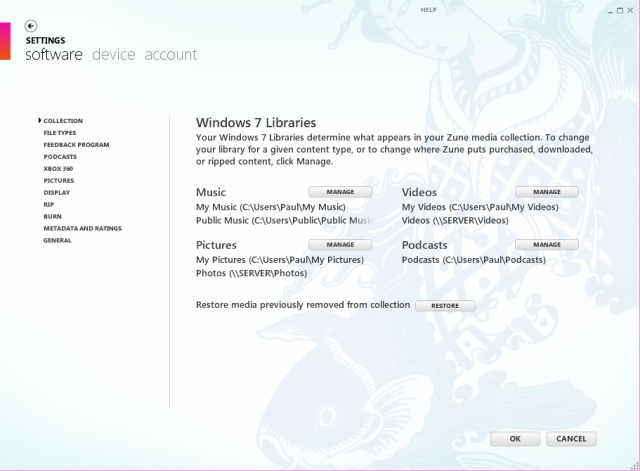Click the Public Music folder path
The image size is (640, 471).
284,220
